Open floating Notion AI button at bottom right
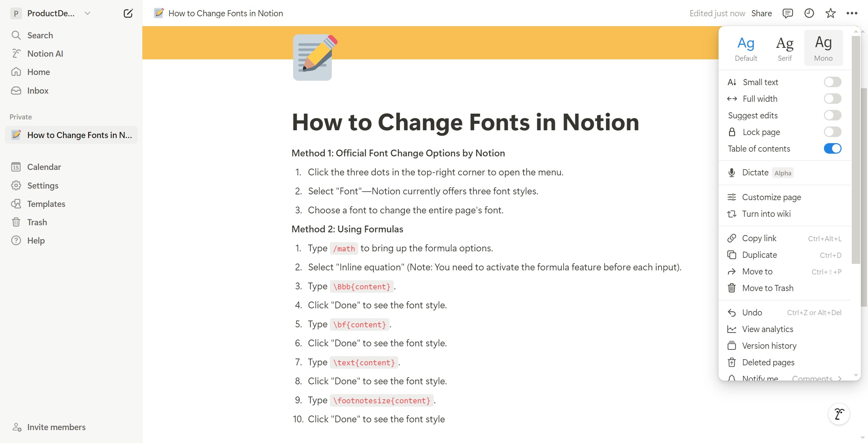The image size is (868, 443). pyautogui.click(x=839, y=414)
